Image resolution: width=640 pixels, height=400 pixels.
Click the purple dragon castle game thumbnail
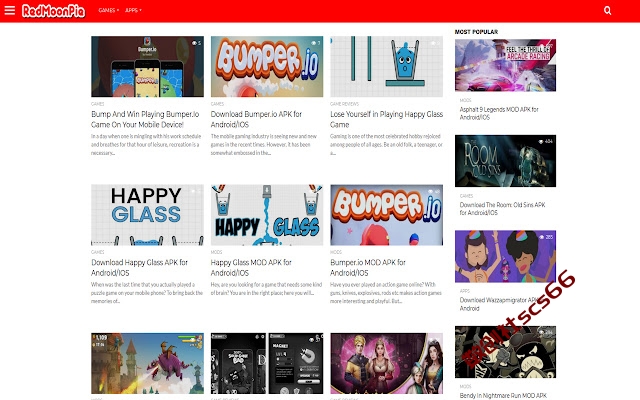(x=147, y=363)
